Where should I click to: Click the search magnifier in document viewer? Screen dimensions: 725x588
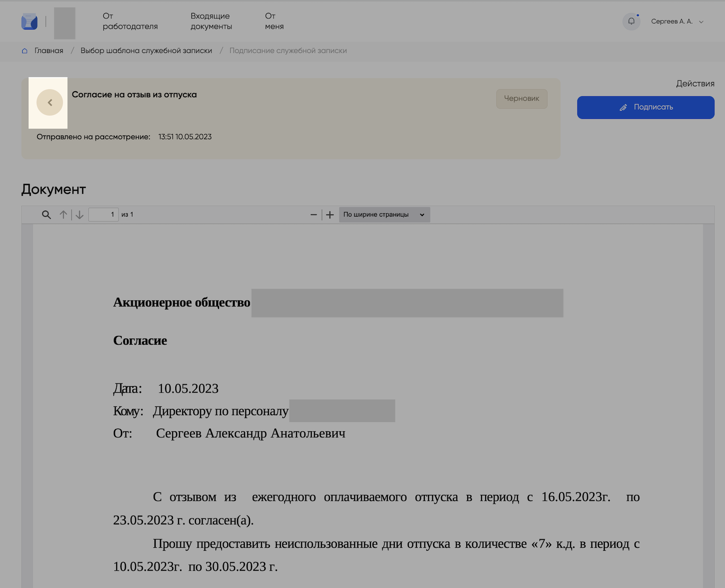tap(46, 215)
